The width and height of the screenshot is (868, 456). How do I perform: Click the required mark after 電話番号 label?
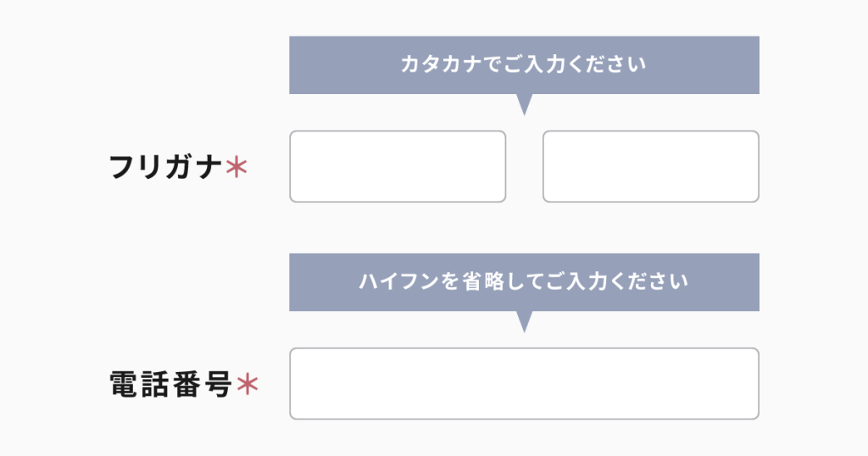(x=247, y=386)
